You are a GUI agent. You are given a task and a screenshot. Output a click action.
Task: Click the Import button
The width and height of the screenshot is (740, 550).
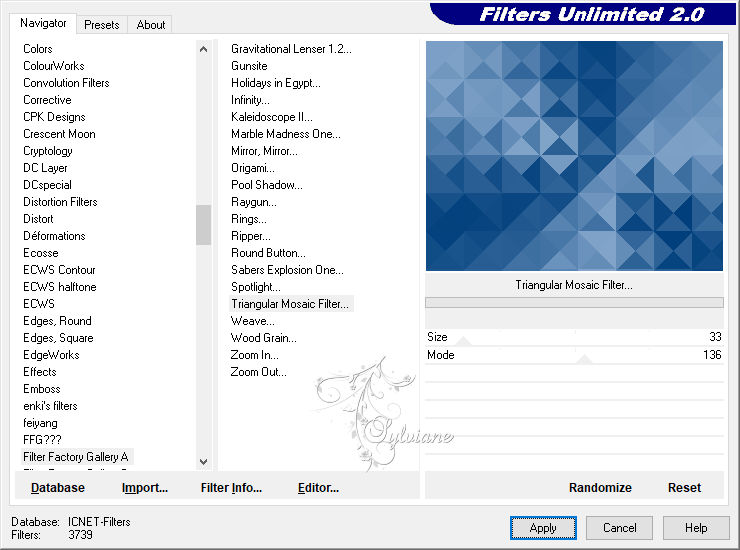pyautogui.click(x=145, y=487)
